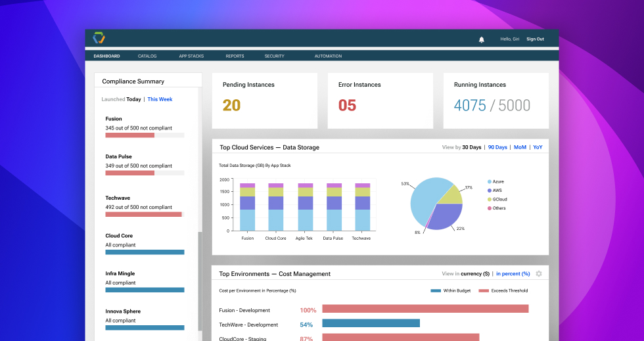Viewport: 644px width, 341px height.
Task: Filter compliance by This Week
Action: click(x=160, y=99)
